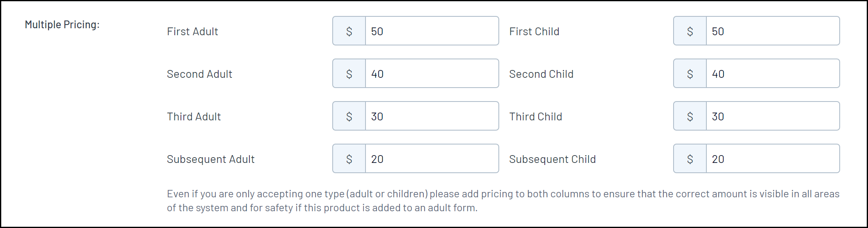Click the First Child label text
Image resolution: width=868 pixels, height=228 pixels.
534,32
